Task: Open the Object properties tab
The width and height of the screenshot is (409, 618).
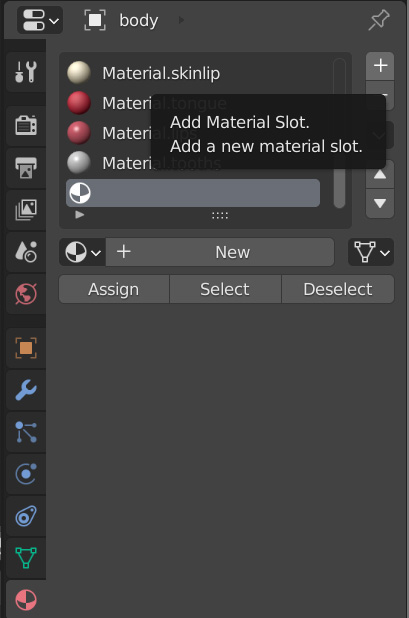Action: [26, 348]
